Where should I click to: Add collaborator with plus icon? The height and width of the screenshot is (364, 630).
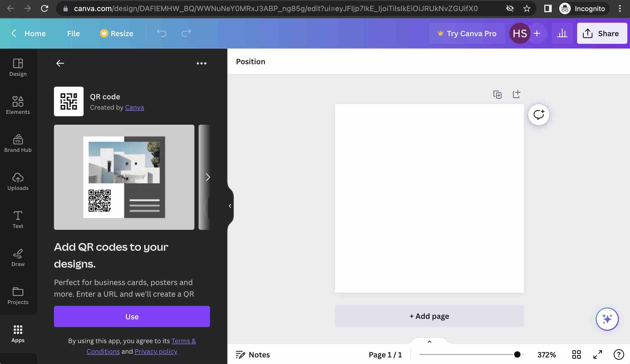click(x=537, y=33)
